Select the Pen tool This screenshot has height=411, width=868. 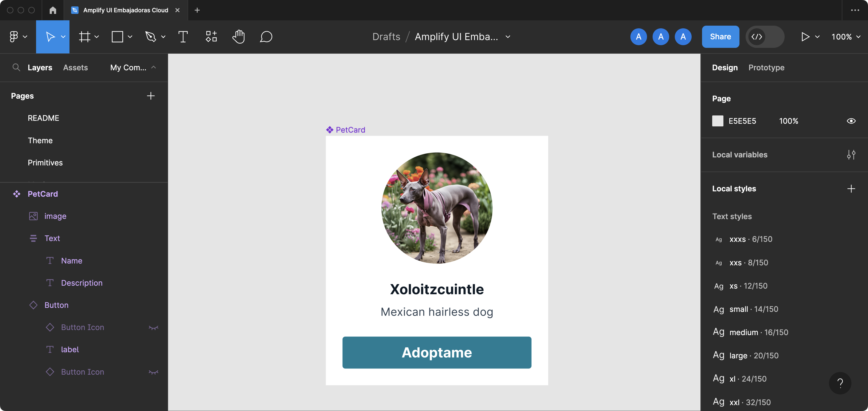[x=151, y=37]
